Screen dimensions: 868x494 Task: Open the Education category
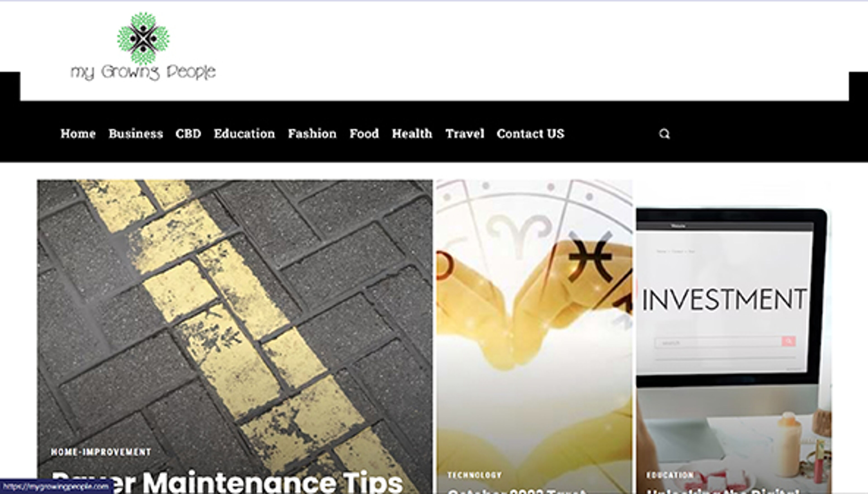[x=244, y=134]
